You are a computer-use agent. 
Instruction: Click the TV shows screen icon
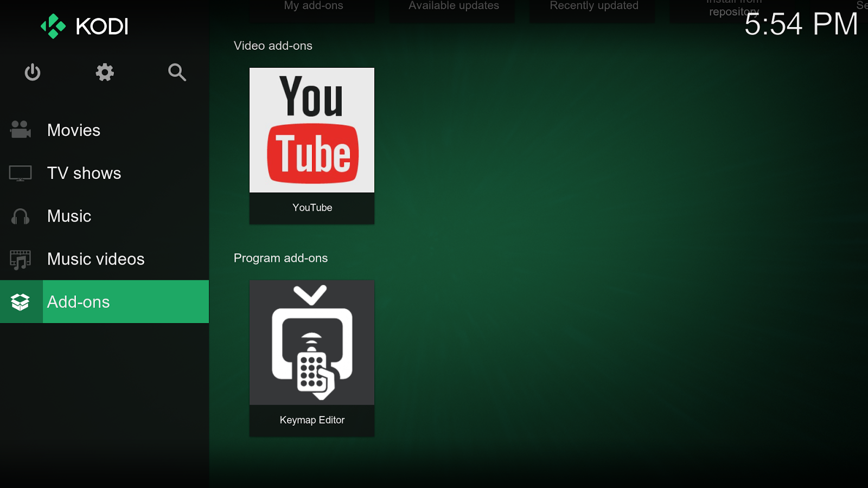21,173
